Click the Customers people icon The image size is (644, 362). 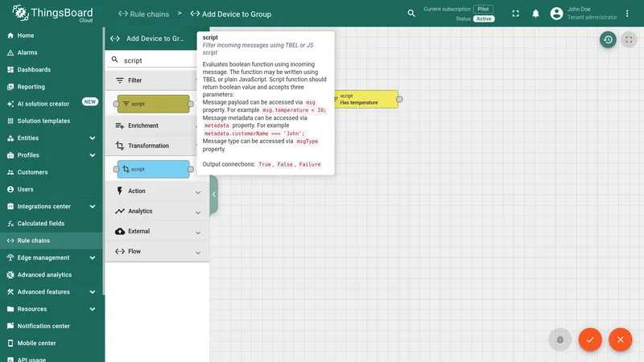[x=10, y=172]
